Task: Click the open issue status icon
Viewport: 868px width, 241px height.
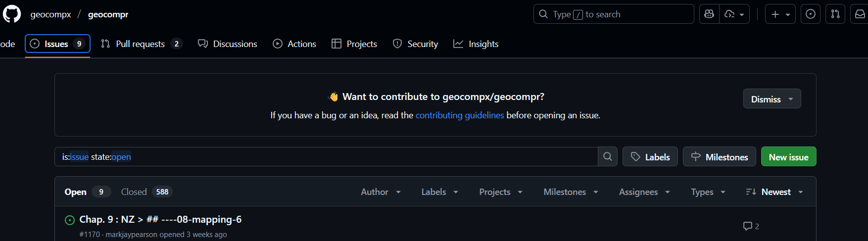Action: tap(70, 220)
